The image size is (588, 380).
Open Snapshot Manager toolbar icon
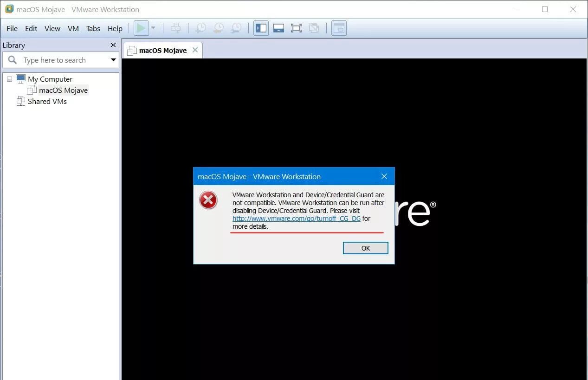[236, 28]
